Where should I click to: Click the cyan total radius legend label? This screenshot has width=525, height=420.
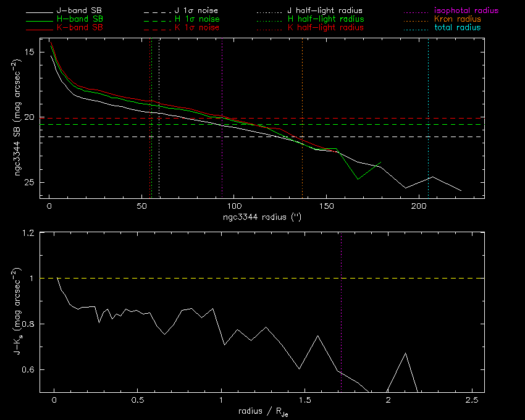(x=457, y=28)
